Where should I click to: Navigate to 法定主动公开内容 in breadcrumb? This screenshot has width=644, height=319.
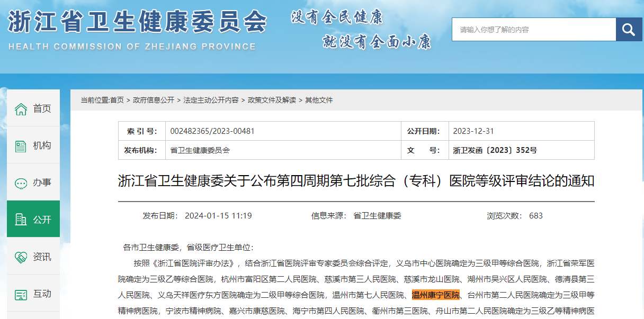pyautogui.click(x=211, y=100)
